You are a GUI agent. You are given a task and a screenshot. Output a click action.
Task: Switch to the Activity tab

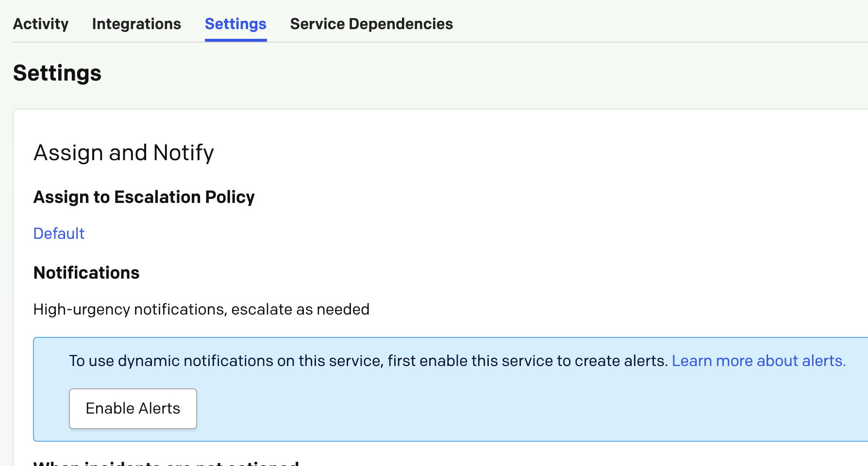(41, 24)
